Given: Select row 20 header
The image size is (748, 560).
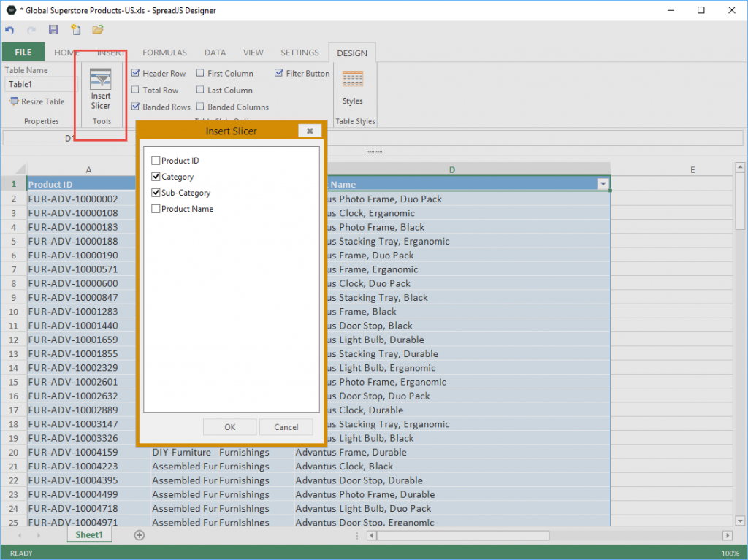Looking at the screenshot, I should coord(13,453).
